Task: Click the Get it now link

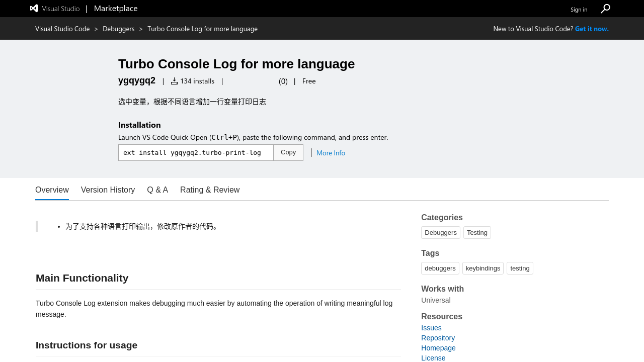Action: (x=592, y=29)
